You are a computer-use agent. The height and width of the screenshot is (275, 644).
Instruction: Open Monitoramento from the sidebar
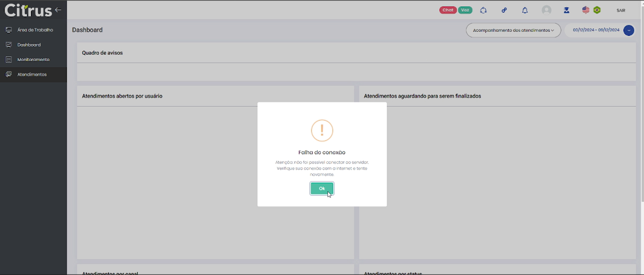click(x=33, y=60)
